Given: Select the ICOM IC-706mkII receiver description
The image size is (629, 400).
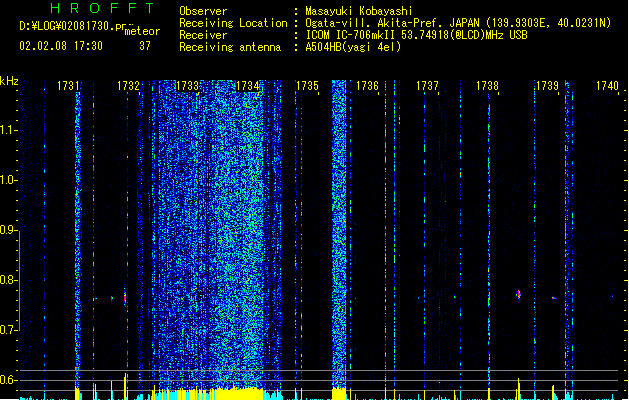Looking at the screenshot, I should pos(416,35).
